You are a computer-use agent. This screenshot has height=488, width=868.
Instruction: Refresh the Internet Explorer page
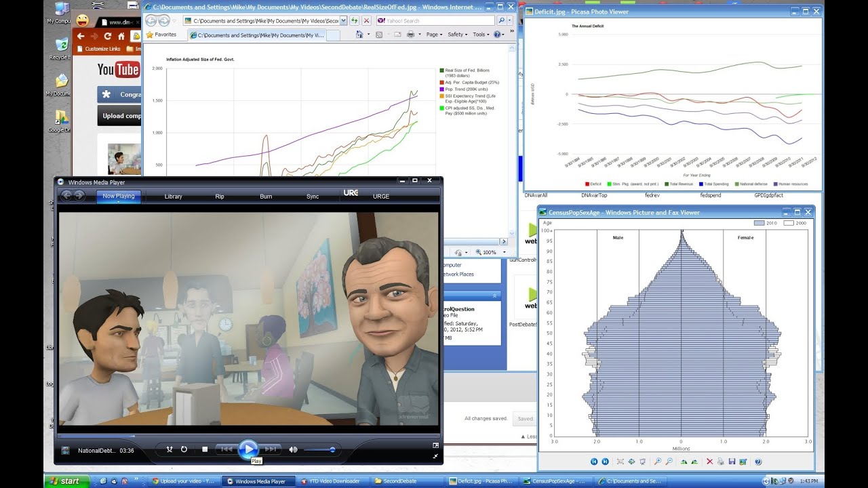[x=355, y=20]
